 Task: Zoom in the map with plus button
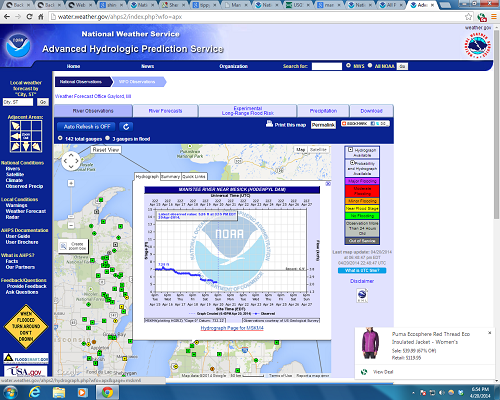pyautogui.click(x=71, y=183)
